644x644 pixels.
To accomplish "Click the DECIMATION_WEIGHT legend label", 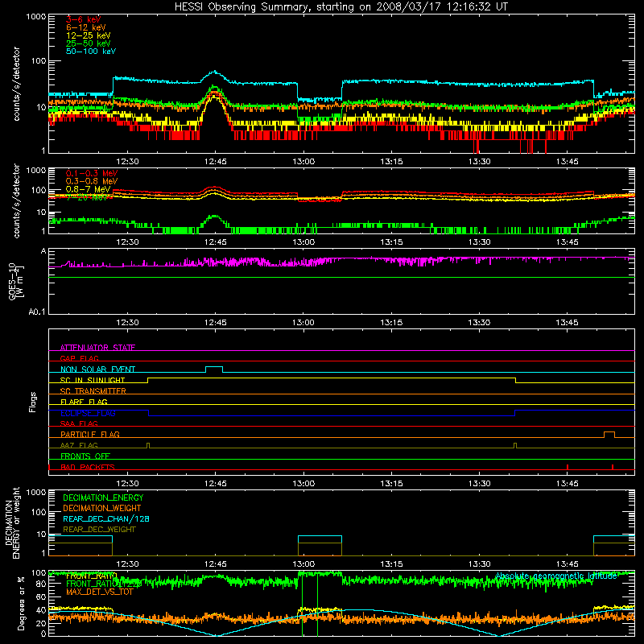I will pos(102,508).
